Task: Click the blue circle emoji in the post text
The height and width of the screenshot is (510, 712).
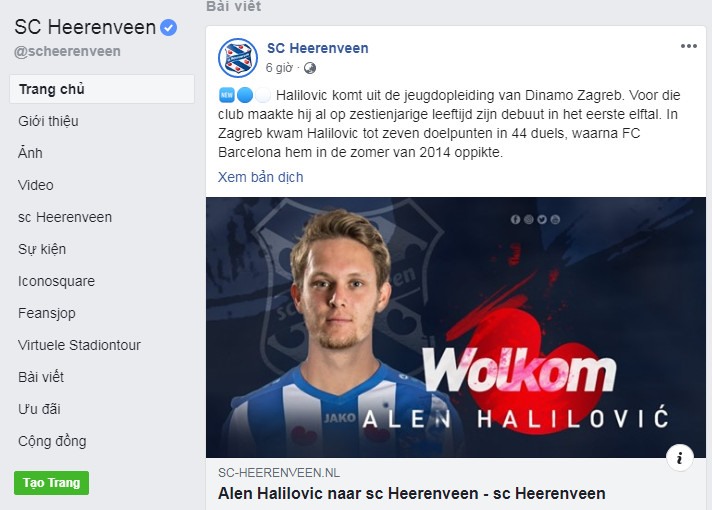Action: (245, 95)
